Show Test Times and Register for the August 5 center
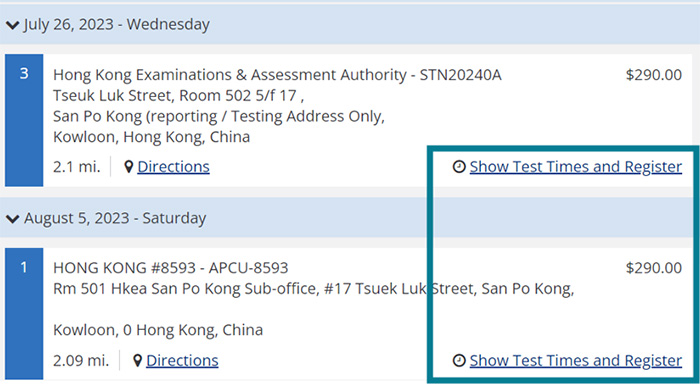This screenshot has height=384, width=700. (x=575, y=360)
